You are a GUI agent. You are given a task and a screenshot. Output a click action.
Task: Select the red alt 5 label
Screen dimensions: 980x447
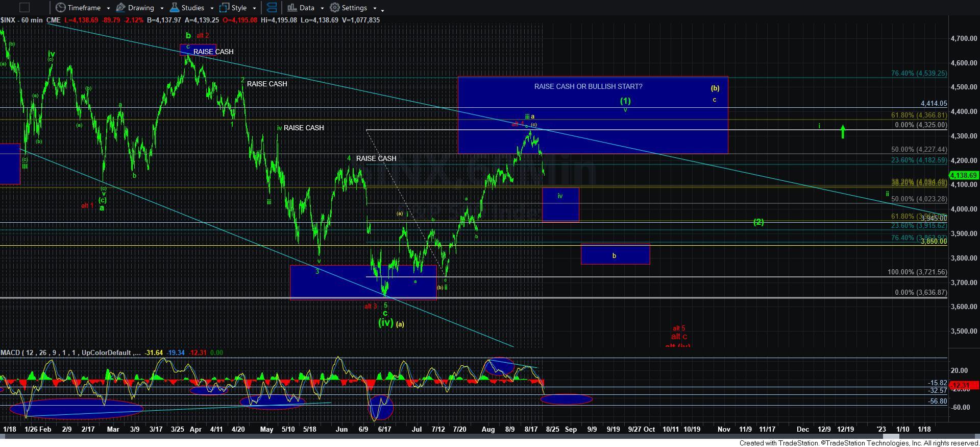(679, 328)
